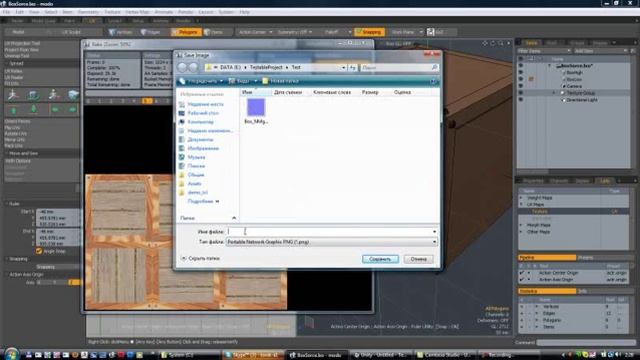Toggle Snapping button in modo toolbar
Image resolution: width=640 pixels, height=360 pixels.
[369, 32]
